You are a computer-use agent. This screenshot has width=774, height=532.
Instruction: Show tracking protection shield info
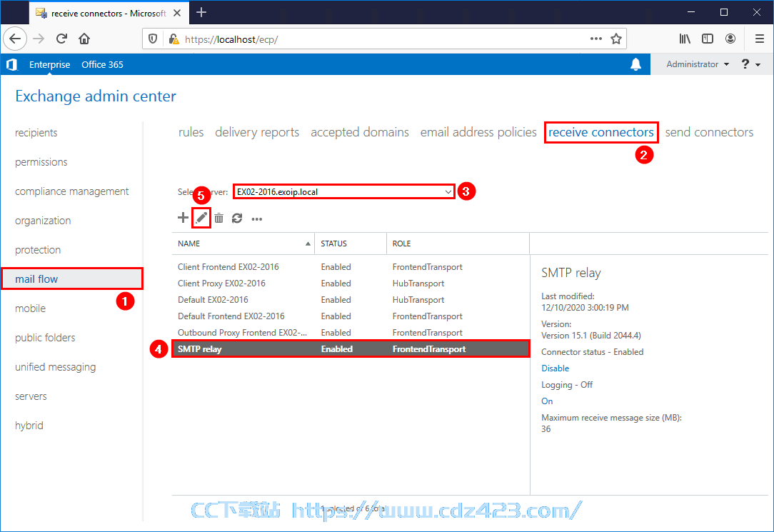[x=153, y=39]
